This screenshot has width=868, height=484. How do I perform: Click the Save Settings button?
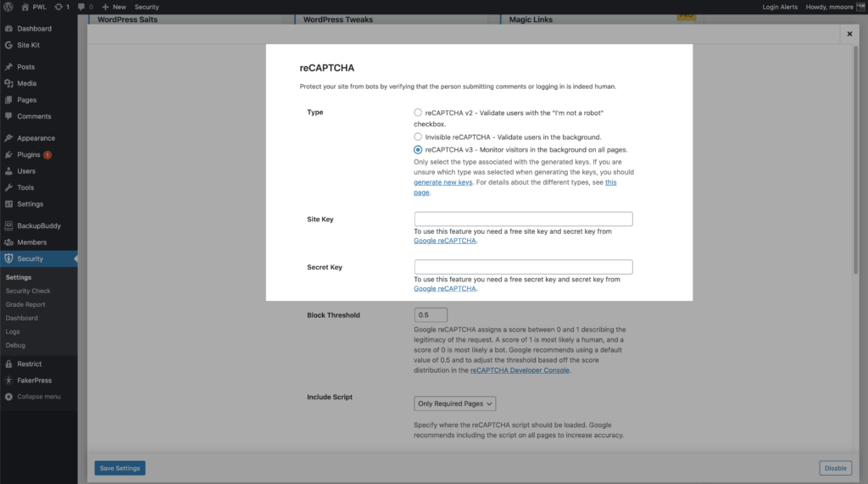(120, 468)
